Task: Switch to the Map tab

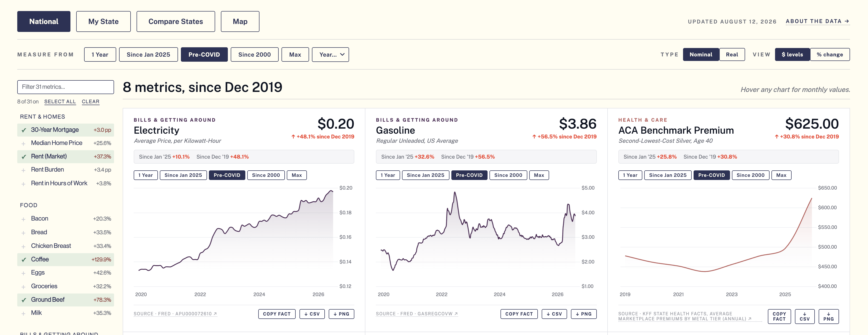Action: pos(240,22)
